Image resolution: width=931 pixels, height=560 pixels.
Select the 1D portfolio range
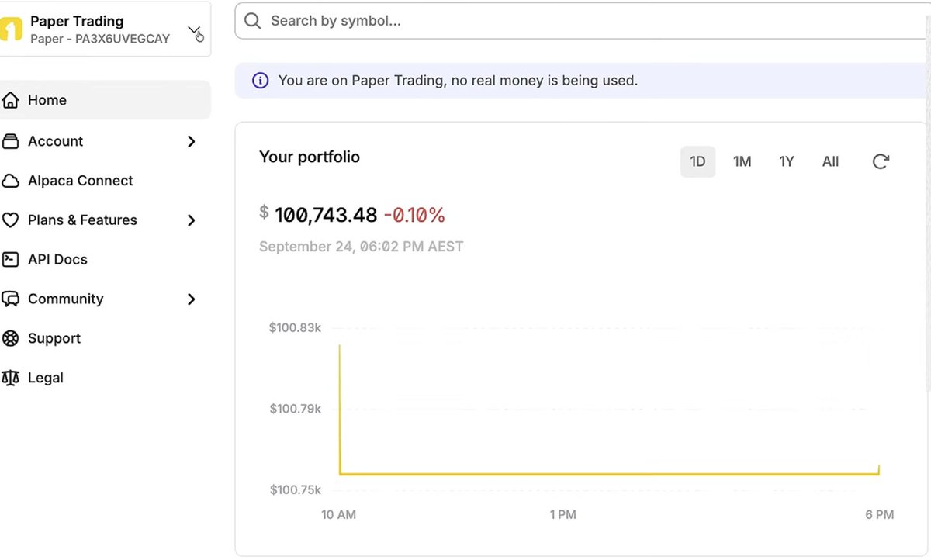(698, 161)
